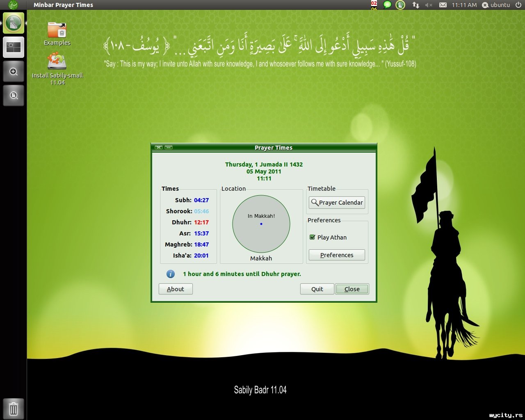
Task: Open the 11:11 AM clock menu
Action: tap(464, 5)
